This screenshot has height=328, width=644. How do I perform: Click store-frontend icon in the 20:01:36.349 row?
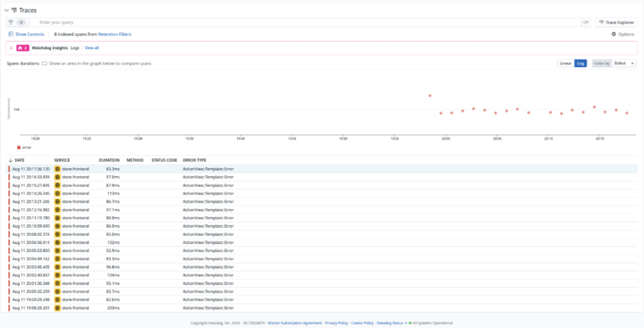(57, 283)
